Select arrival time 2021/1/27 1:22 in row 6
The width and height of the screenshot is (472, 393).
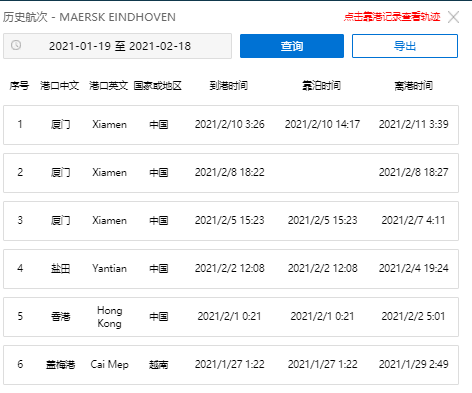pos(230,364)
